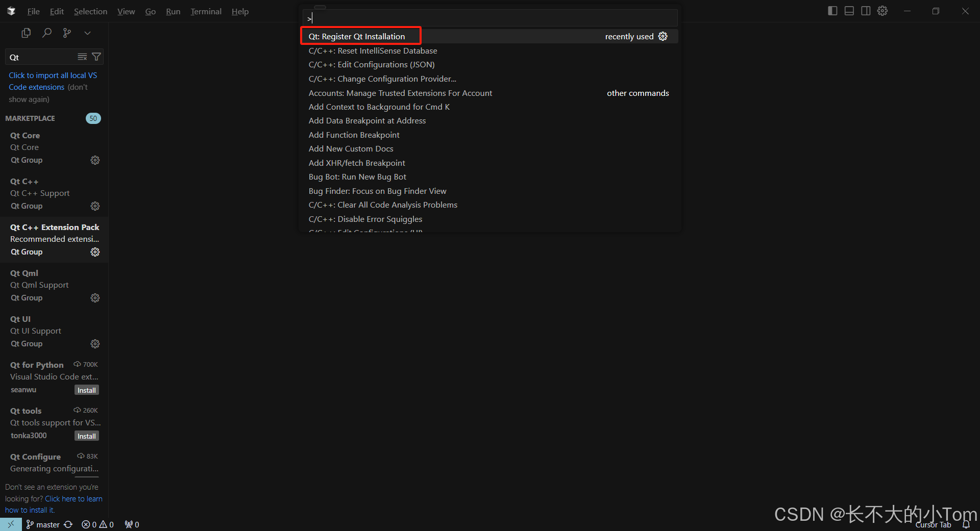980x531 pixels.
Task: Open the app logo icon in title bar
Action: (11, 11)
